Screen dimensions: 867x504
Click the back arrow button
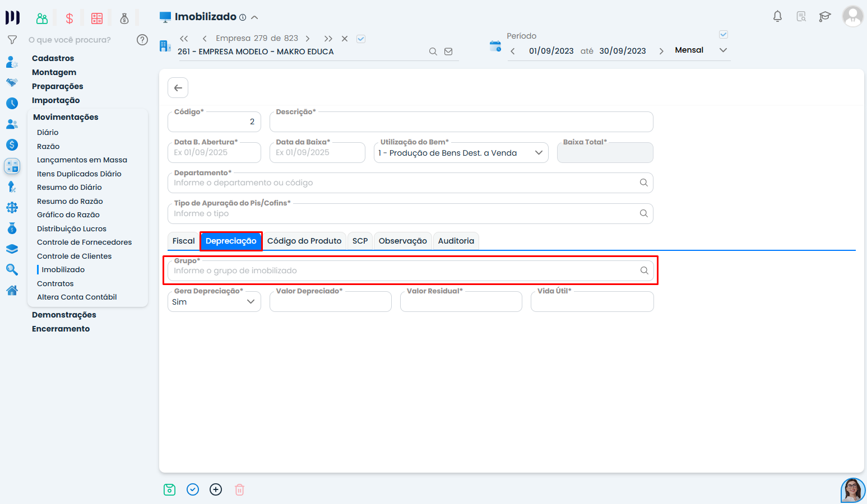point(178,88)
